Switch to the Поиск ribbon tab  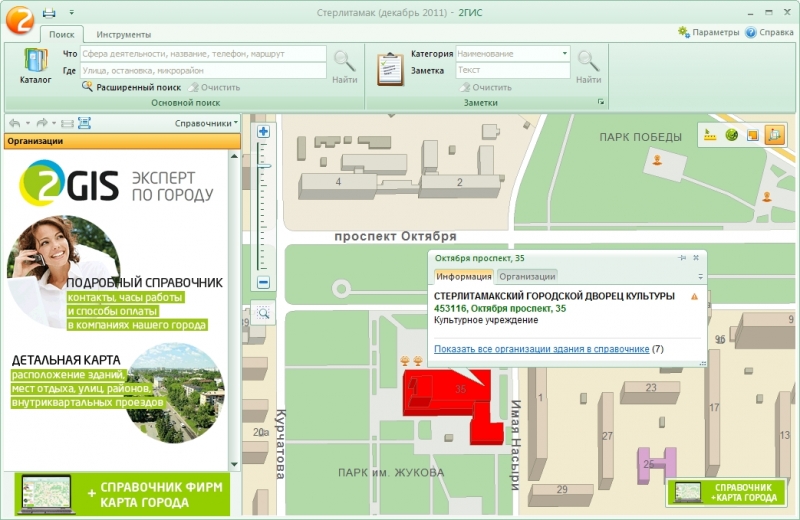pyautogui.click(x=62, y=34)
